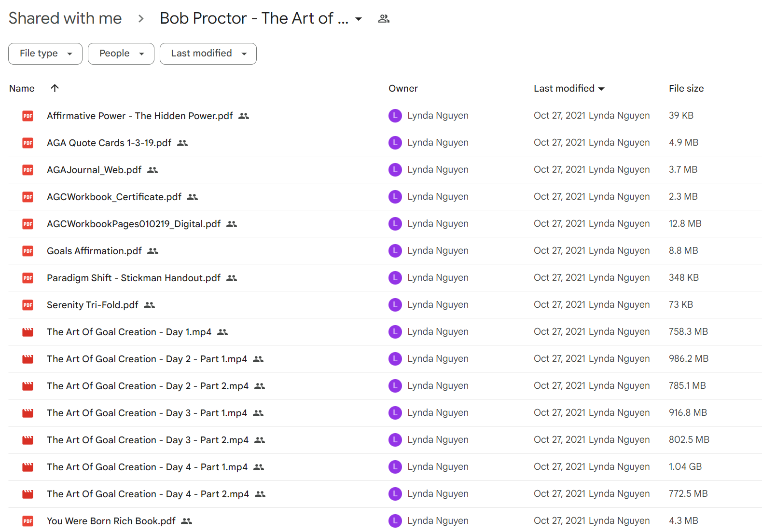Image resolution: width=762 pixels, height=532 pixels.
Task: Click video icon for Day 3 - Part 1.mp4
Action: point(28,413)
